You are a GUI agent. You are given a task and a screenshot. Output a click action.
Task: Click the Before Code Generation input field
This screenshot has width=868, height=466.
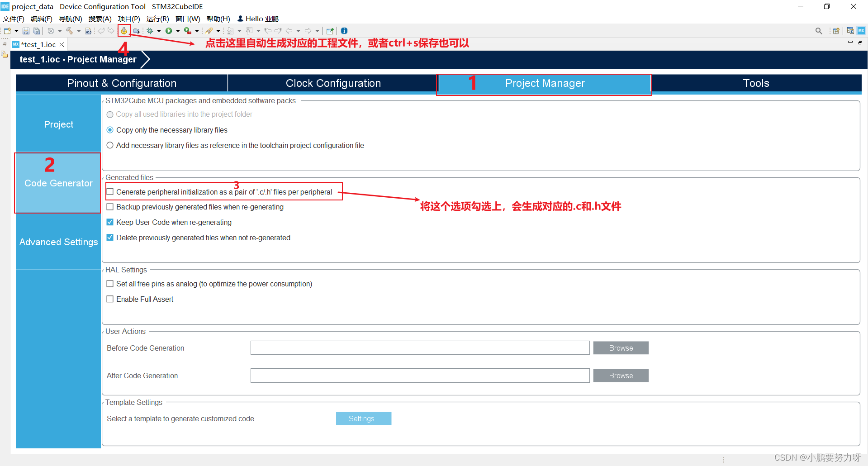[420, 348]
